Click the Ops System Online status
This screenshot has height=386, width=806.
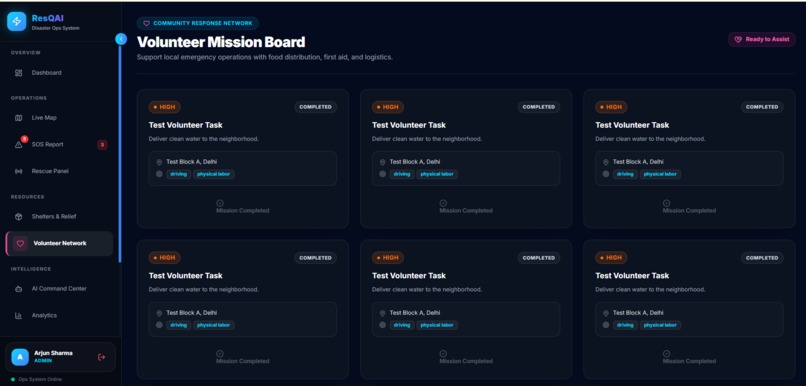coord(36,379)
